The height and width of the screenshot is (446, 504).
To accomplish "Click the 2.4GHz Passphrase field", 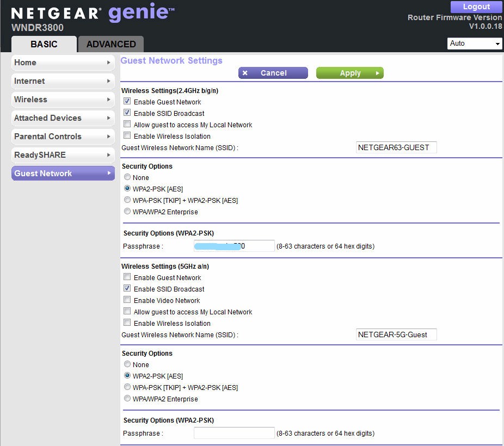I will click(x=234, y=246).
